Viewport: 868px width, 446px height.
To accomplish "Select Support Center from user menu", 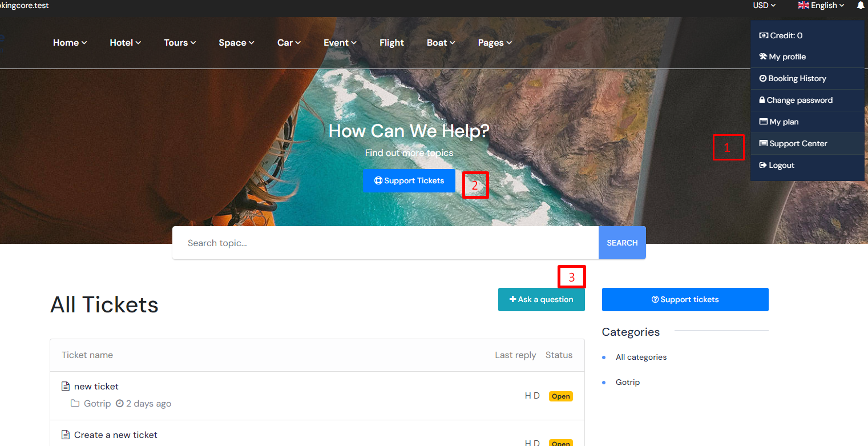I will point(797,144).
